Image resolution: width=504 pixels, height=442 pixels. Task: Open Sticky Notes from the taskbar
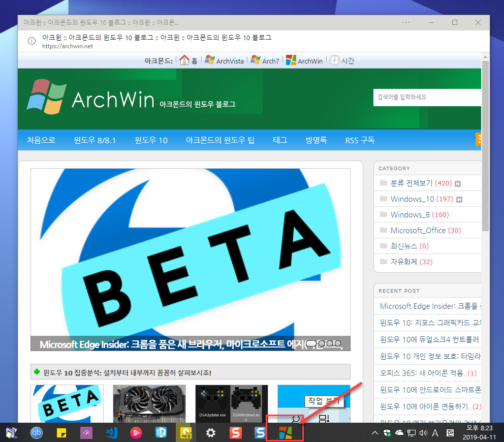[61, 433]
